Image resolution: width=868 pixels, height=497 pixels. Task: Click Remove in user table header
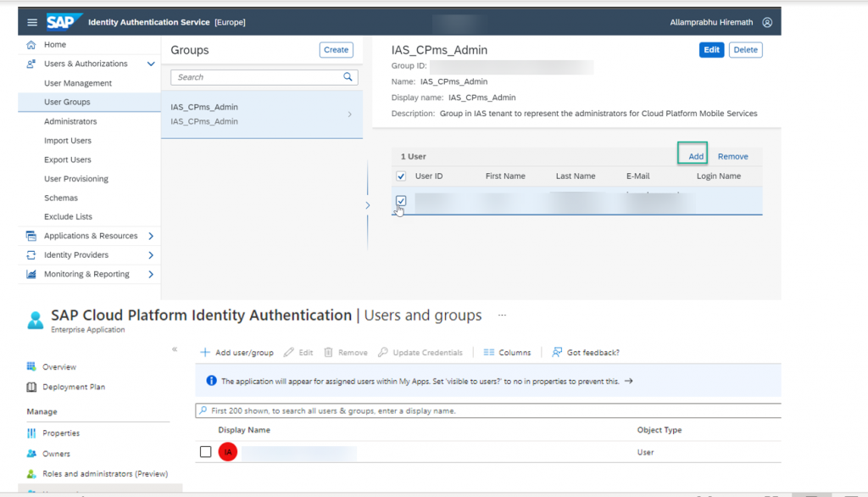coord(732,156)
